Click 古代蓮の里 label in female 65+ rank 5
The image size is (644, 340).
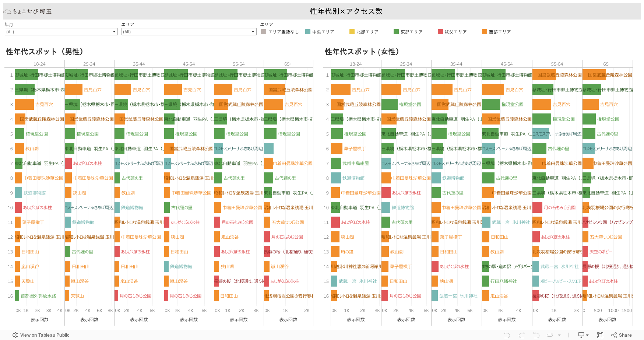pyautogui.click(x=608, y=134)
